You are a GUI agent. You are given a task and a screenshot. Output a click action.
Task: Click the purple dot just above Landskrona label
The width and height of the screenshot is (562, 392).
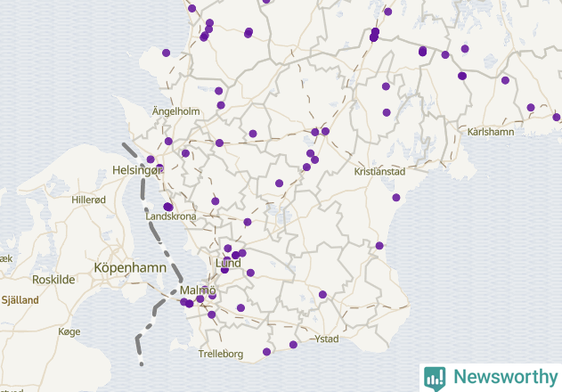coord(168,207)
